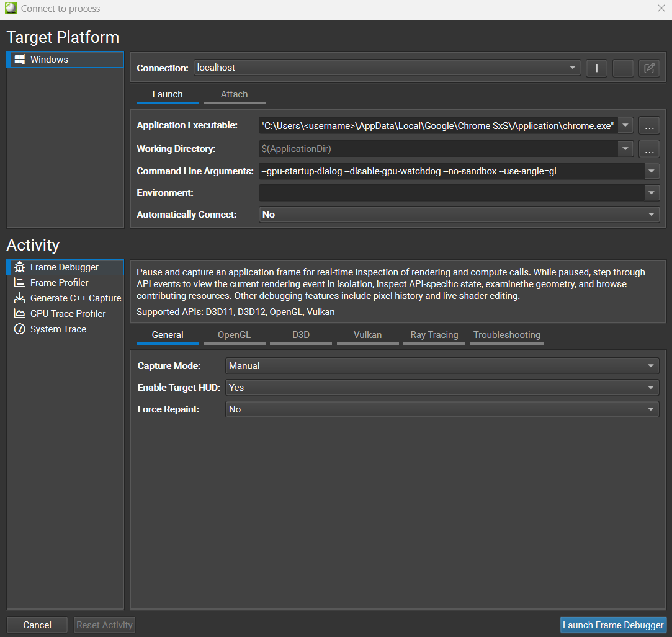Select the Generate C++ Capture activity
Viewport: 672px width, 637px height.
point(65,298)
